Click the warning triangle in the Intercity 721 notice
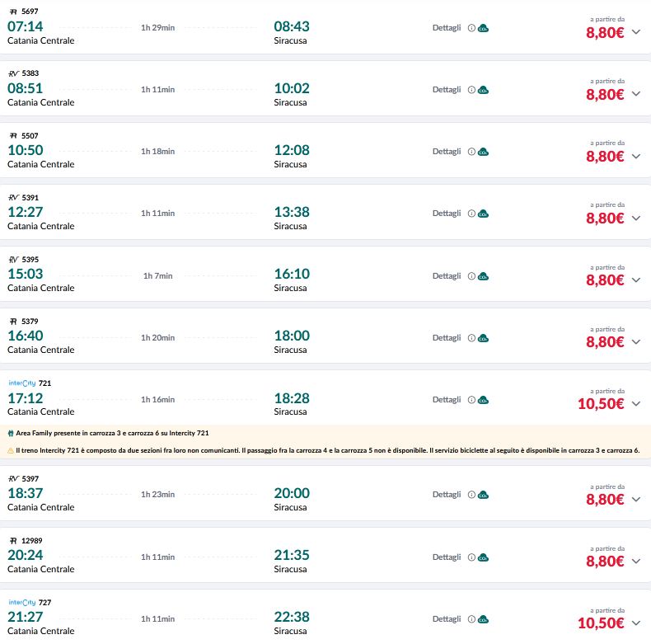Screen dimensions: 651x644 (x=11, y=451)
